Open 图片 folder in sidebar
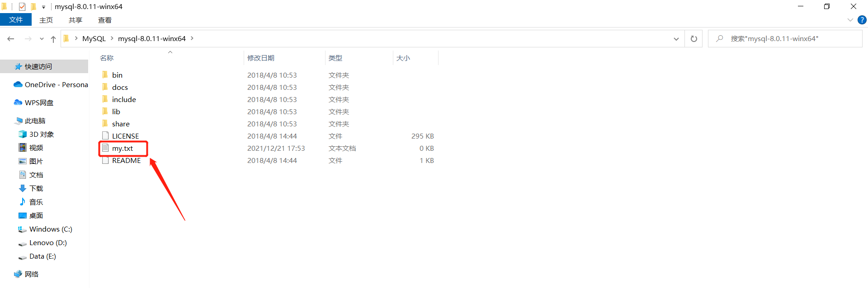The height and width of the screenshot is (288, 868). (x=31, y=161)
